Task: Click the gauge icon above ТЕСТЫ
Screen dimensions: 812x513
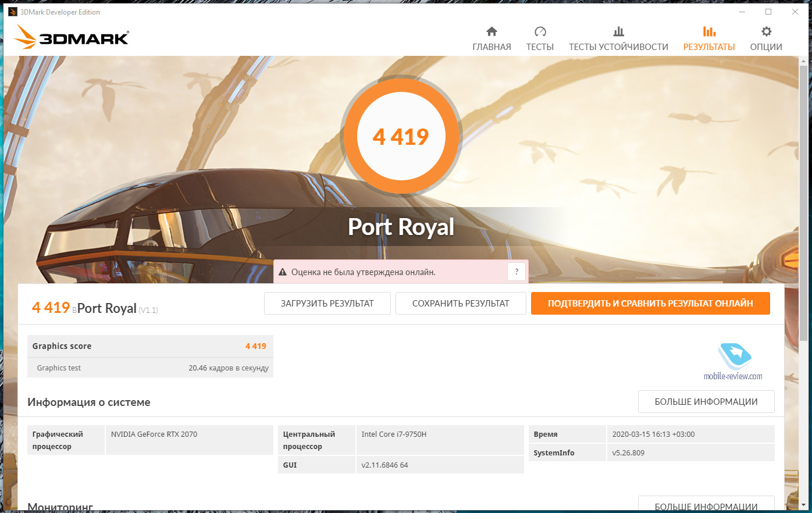Action: (540, 31)
